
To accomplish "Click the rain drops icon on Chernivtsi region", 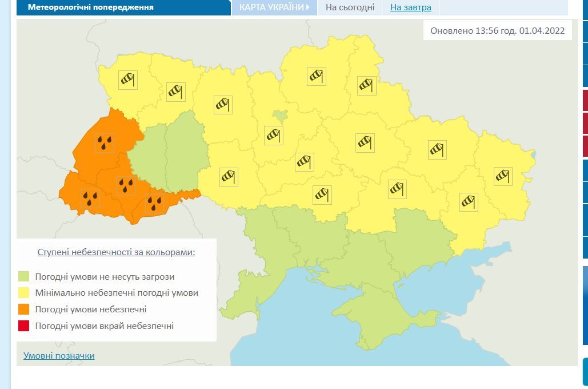I will pos(154,203).
